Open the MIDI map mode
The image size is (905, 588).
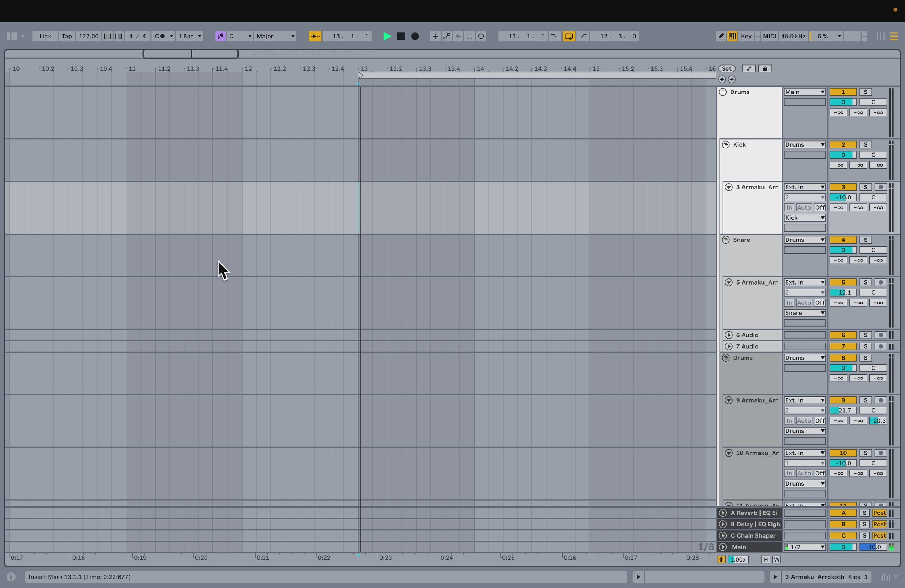click(x=769, y=36)
